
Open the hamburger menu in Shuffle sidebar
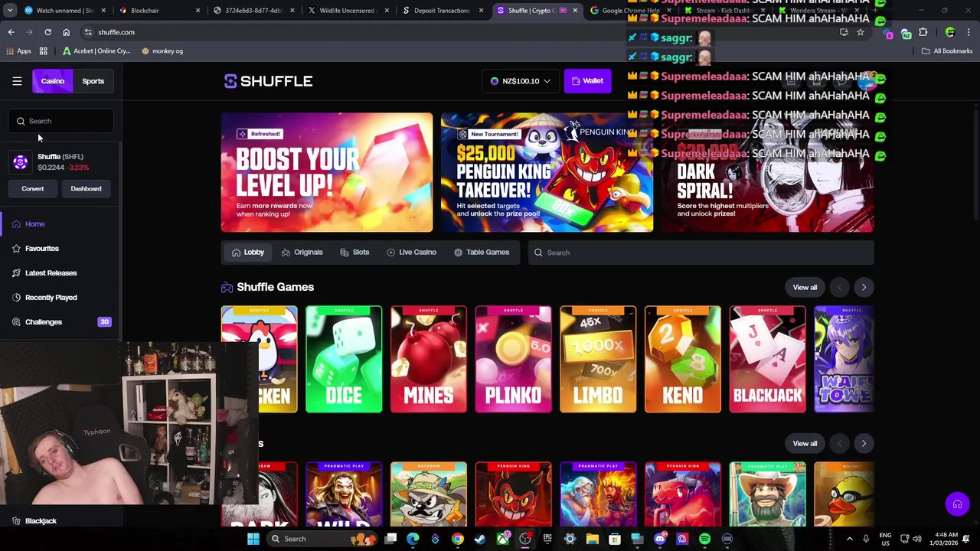(17, 81)
